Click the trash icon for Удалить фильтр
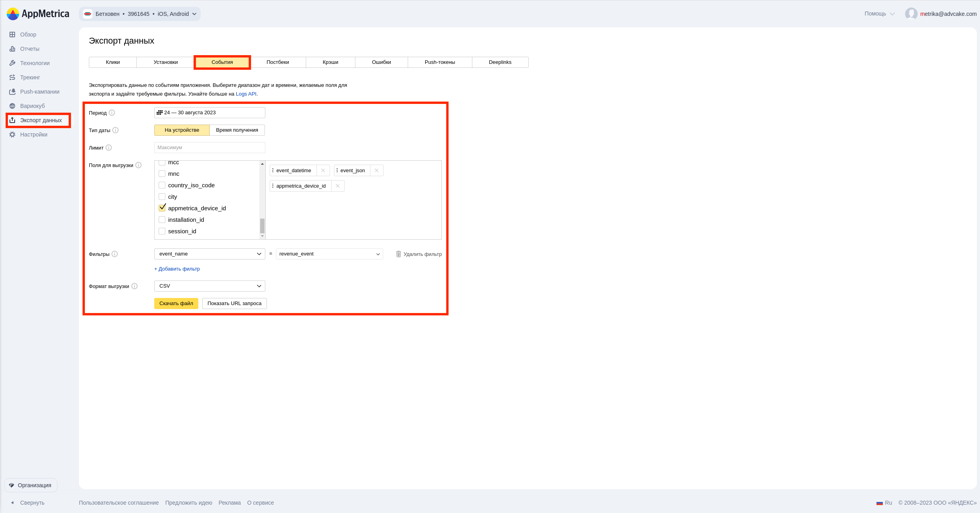The height and width of the screenshot is (513, 980). (399, 254)
